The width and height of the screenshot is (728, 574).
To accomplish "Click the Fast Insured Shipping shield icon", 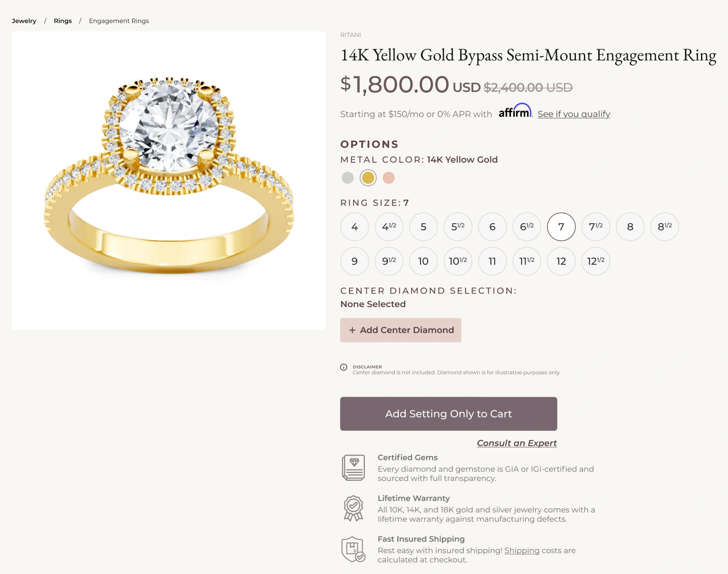I will point(353,549).
